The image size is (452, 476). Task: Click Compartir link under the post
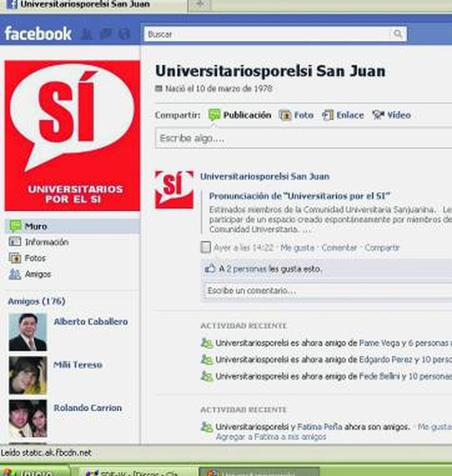[x=382, y=248]
